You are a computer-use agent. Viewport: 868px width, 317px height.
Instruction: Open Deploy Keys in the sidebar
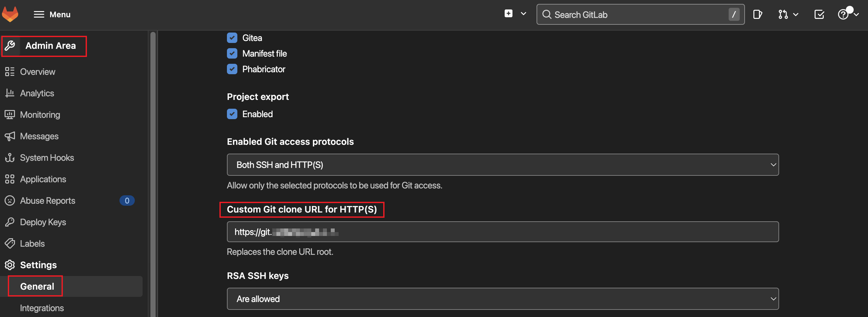pos(43,222)
